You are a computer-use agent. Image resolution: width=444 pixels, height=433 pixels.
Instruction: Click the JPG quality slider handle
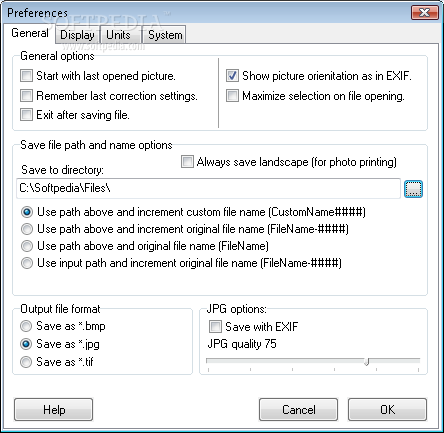click(367, 362)
